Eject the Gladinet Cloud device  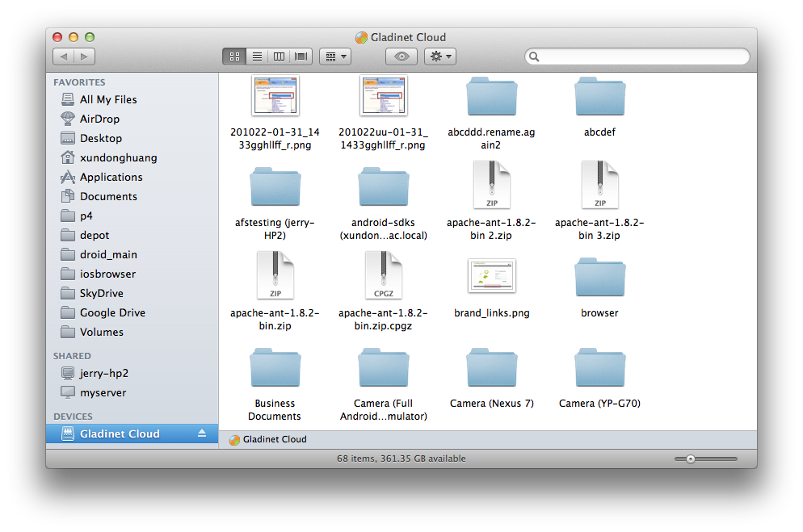[x=202, y=434]
